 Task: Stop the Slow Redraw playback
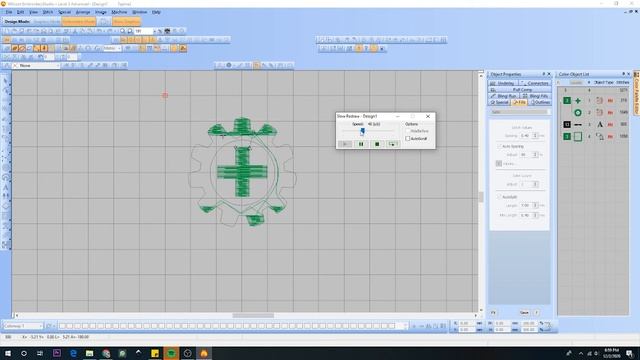point(377,144)
